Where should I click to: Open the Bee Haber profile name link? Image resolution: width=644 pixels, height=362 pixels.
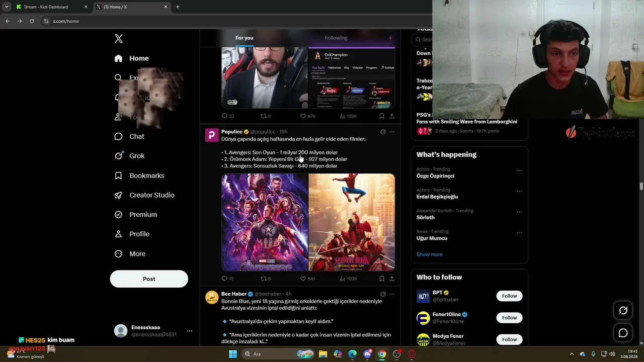point(234,294)
